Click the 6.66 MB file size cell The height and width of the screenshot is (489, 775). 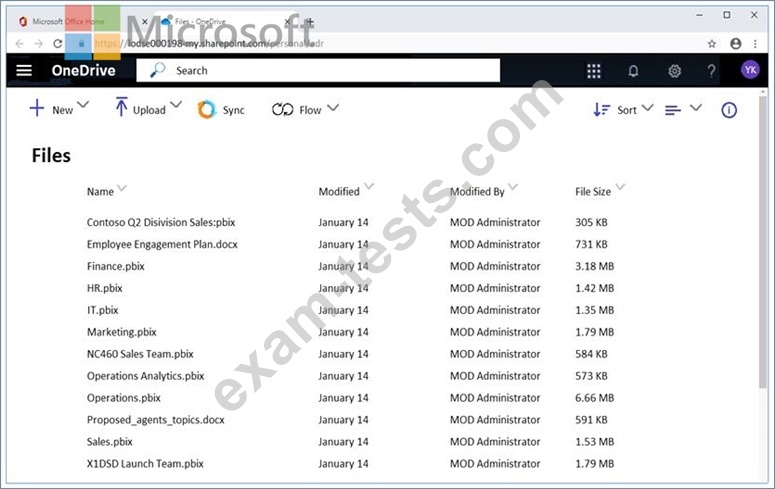click(594, 398)
